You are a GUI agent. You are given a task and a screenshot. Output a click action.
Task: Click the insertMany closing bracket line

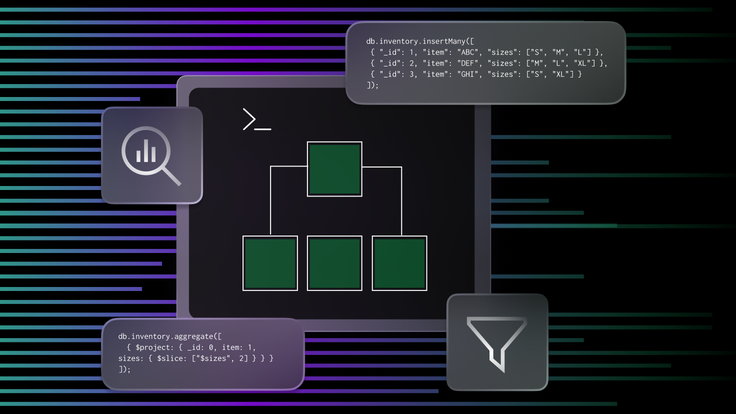pyautogui.click(x=373, y=85)
